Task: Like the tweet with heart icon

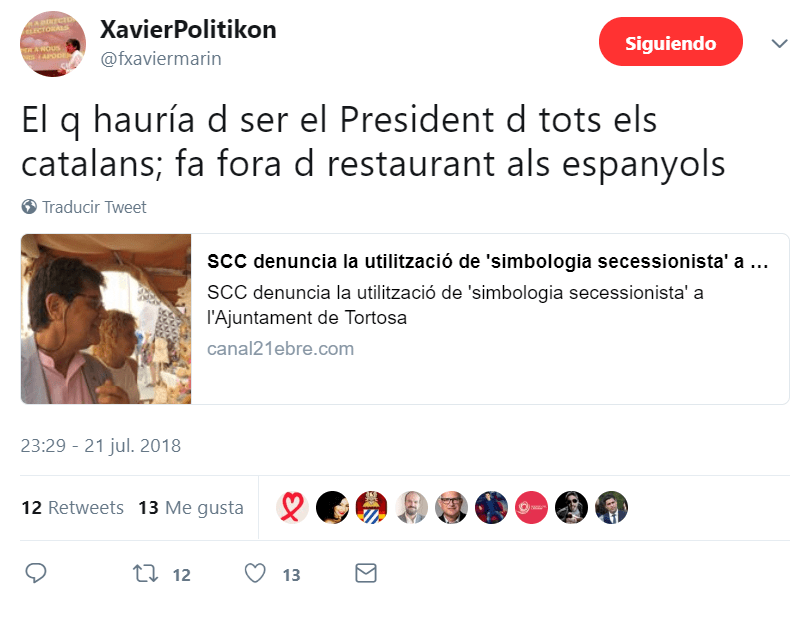Action: click(x=255, y=573)
